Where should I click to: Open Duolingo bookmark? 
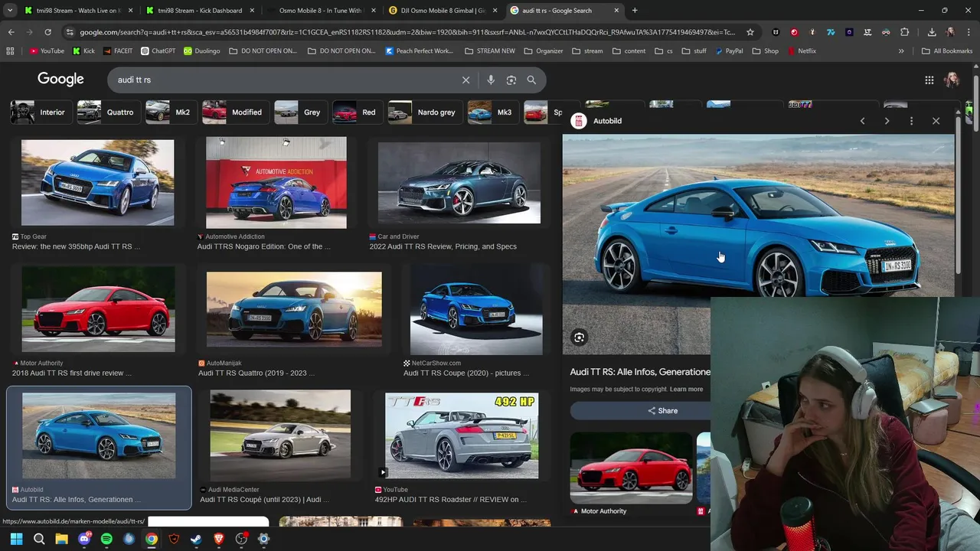(x=201, y=51)
